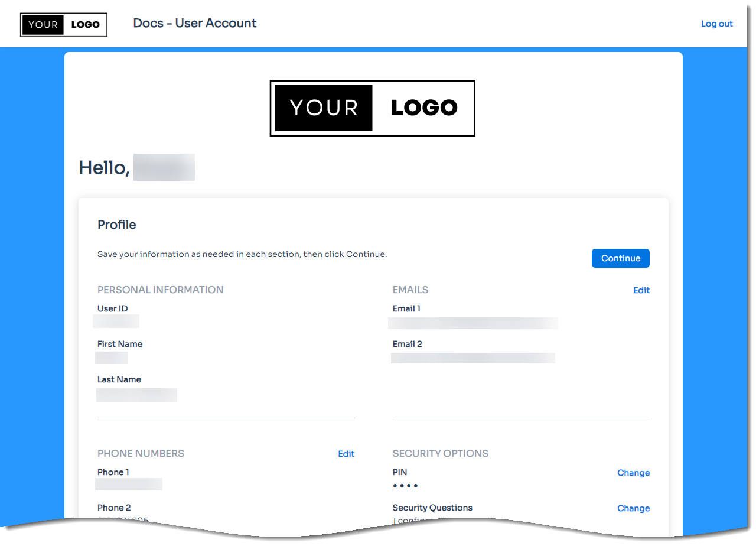Edit the Emails section
The image size is (756, 546).
pos(641,290)
